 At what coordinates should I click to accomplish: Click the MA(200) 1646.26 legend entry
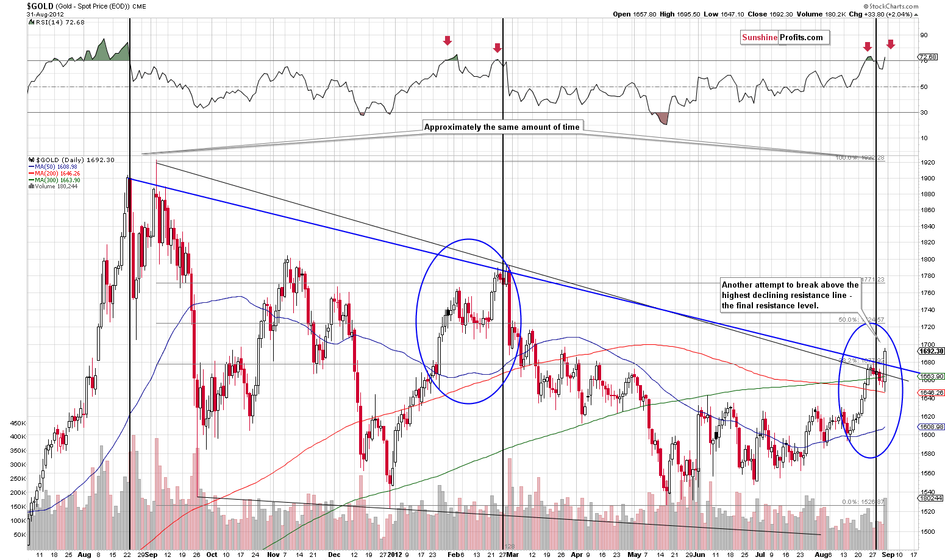(x=54, y=174)
